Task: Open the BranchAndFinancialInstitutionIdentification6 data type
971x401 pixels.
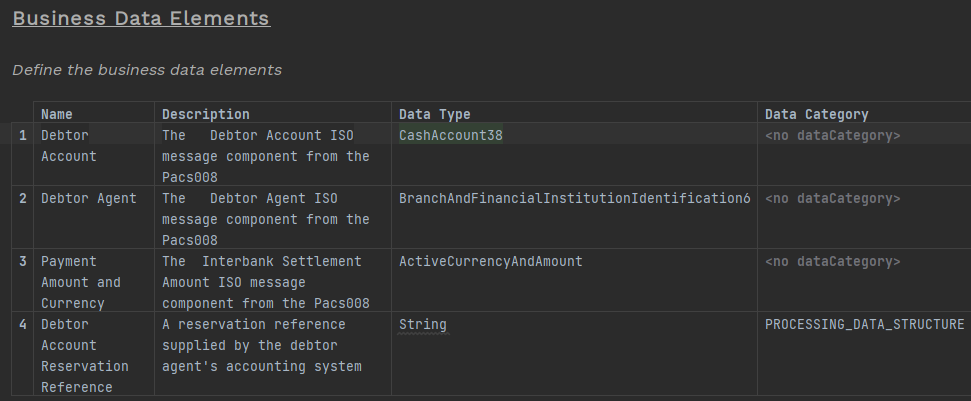Action: click(574, 198)
